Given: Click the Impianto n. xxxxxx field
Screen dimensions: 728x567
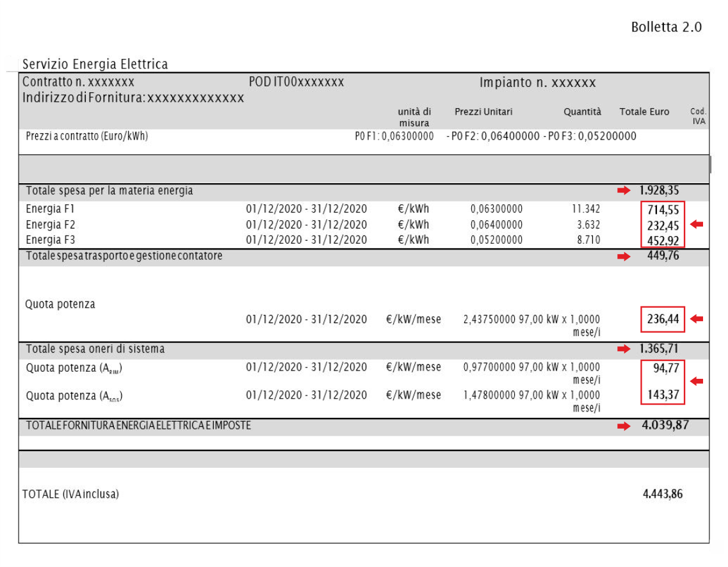Looking at the screenshot, I should pos(537,83).
